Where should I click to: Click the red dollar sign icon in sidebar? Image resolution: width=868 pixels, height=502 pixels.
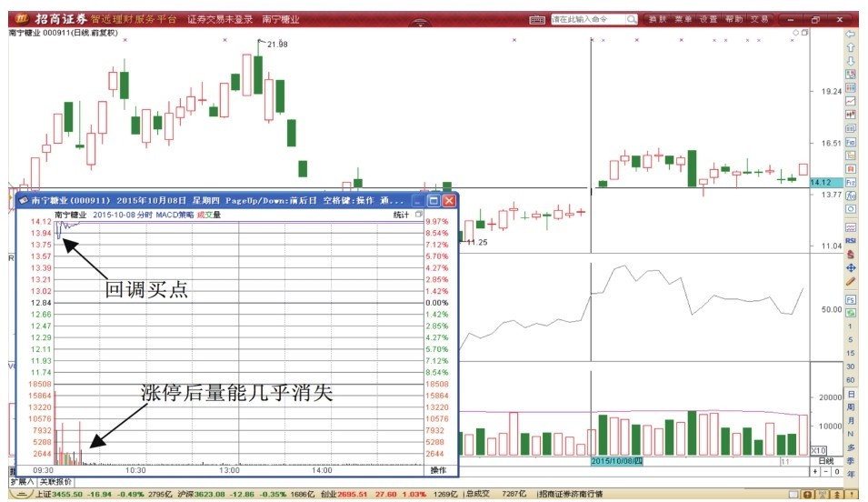coord(851,255)
